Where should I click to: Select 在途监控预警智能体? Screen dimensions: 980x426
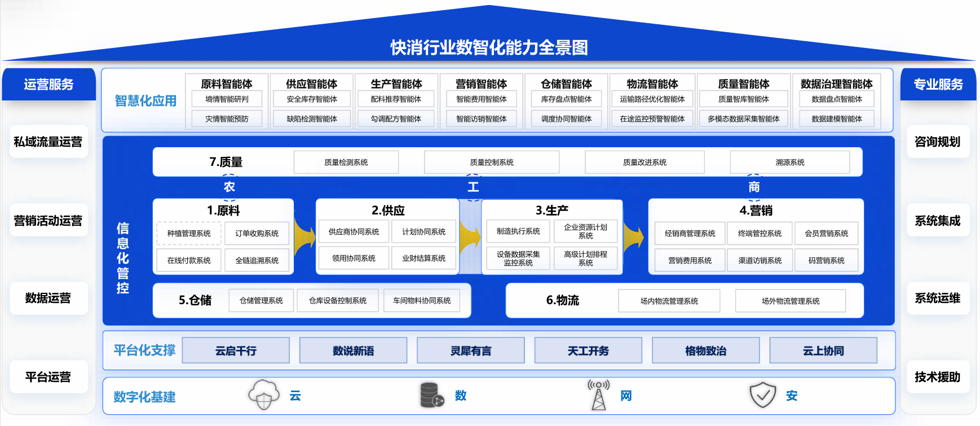click(652, 118)
